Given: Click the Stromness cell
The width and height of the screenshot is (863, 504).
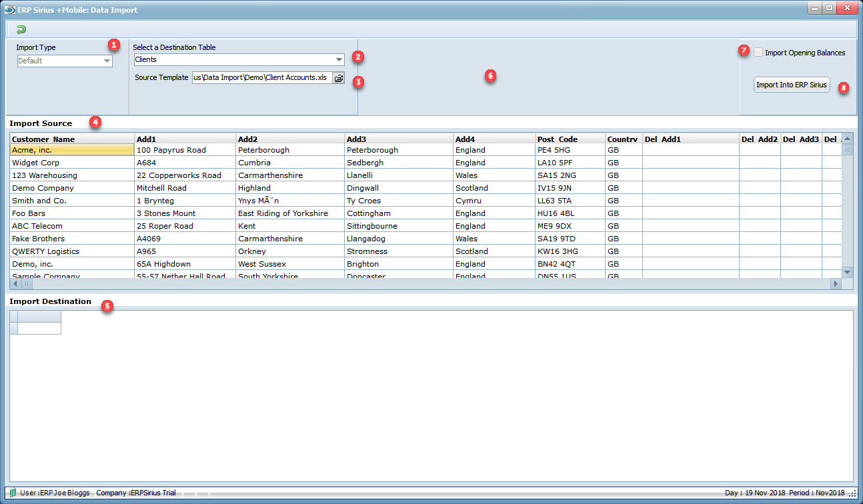Looking at the screenshot, I should point(399,251).
